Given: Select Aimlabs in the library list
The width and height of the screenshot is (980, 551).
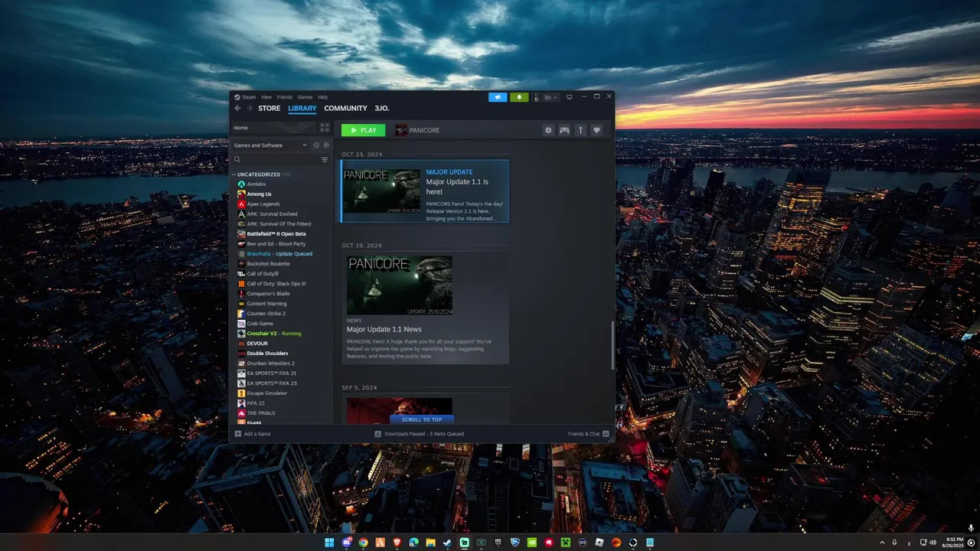Looking at the screenshot, I should click(x=256, y=184).
